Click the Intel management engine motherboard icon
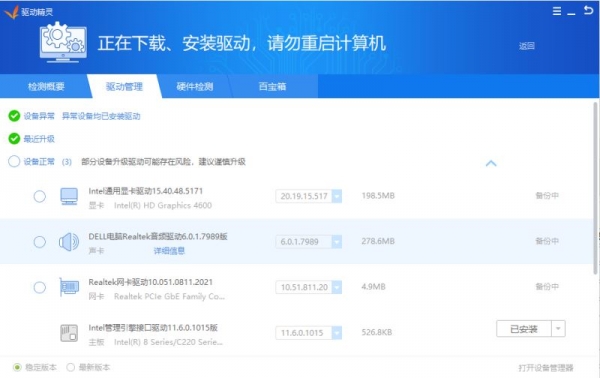The image size is (600, 378). pyautogui.click(x=69, y=332)
